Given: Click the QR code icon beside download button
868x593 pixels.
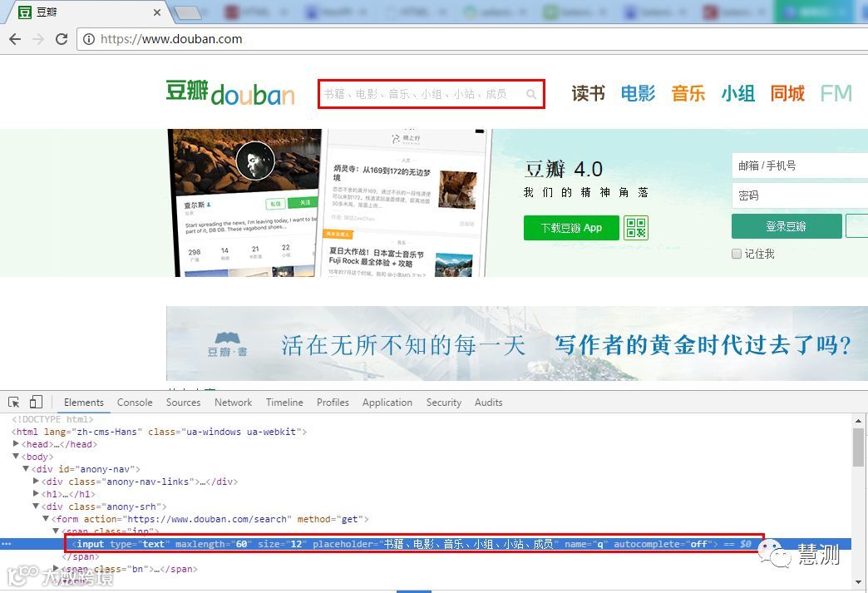Looking at the screenshot, I should [x=635, y=228].
